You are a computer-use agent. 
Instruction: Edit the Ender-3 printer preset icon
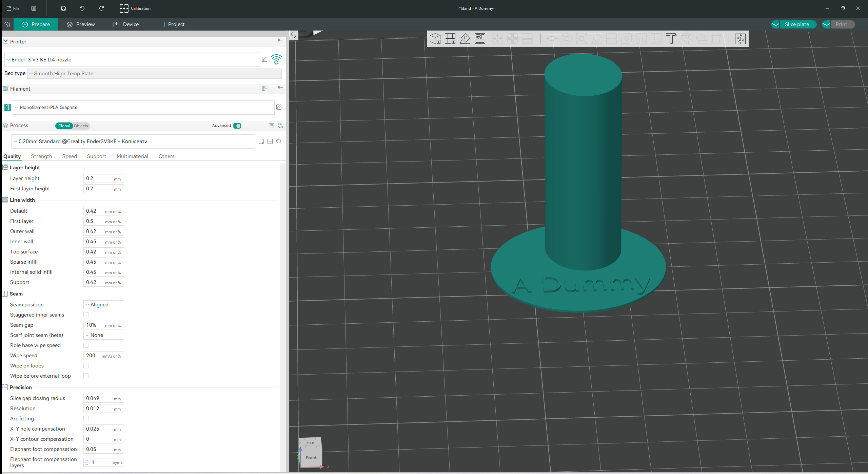click(265, 59)
